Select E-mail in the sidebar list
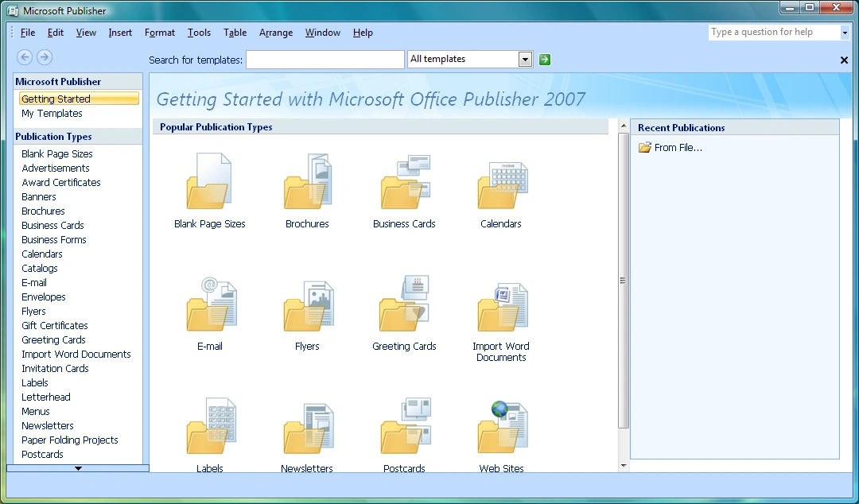859x504 pixels. [x=34, y=283]
